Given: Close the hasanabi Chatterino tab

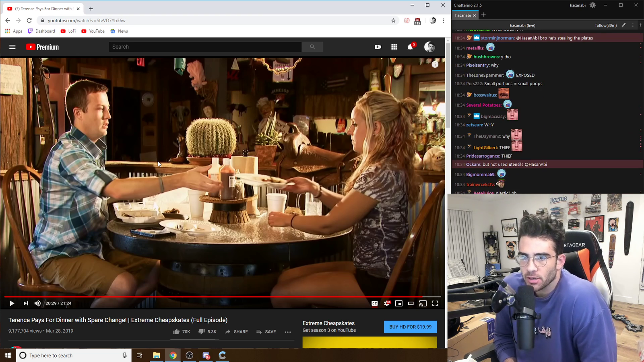Looking at the screenshot, I should (475, 15).
